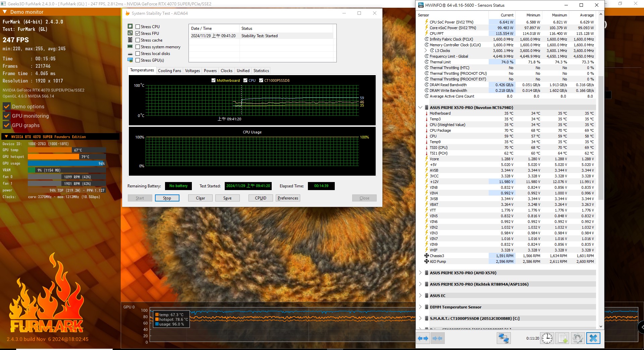Open the Clocks tab
This screenshot has width=644, height=350.
click(x=226, y=71)
